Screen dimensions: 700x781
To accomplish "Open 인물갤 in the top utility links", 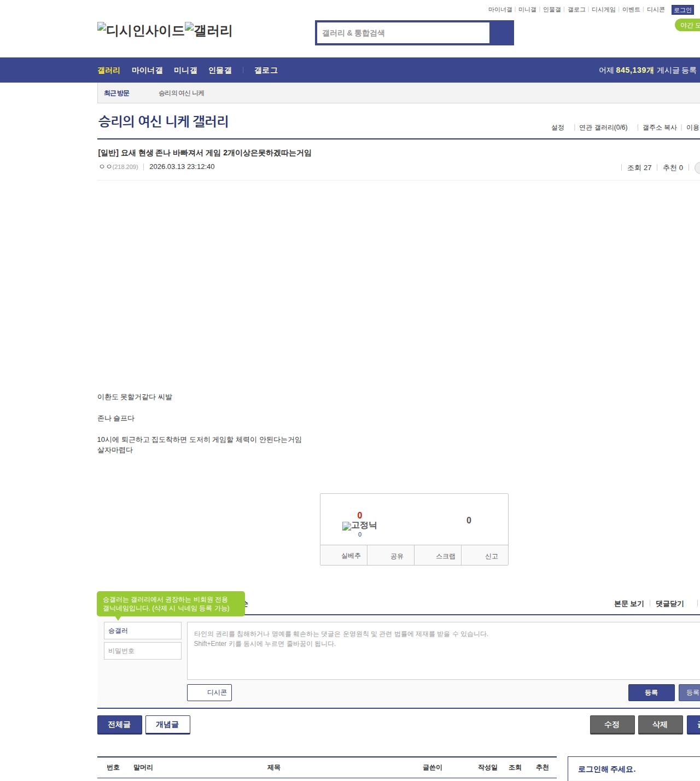I will click(x=552, y=10).
